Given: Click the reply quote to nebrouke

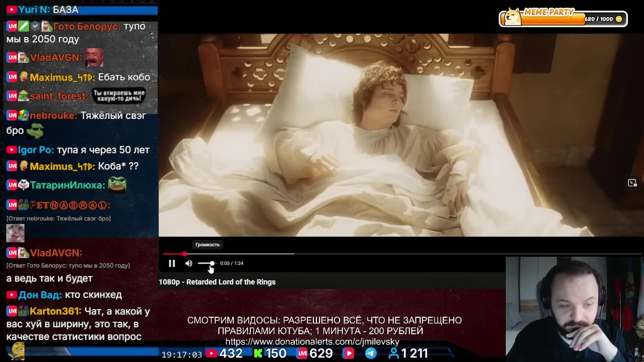Looking at the screenshot, I should 58,218.
